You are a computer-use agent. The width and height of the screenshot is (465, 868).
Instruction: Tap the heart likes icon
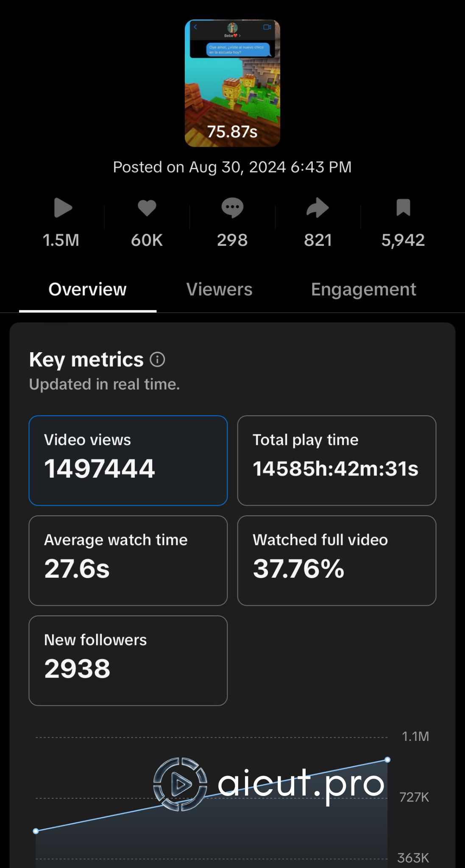click(x=147, y=208)
